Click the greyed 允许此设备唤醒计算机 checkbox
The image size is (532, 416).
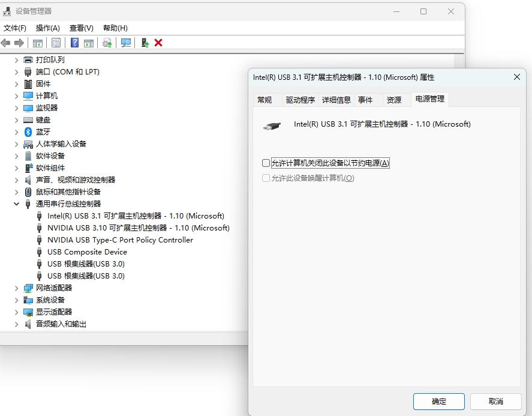(266, 178)
